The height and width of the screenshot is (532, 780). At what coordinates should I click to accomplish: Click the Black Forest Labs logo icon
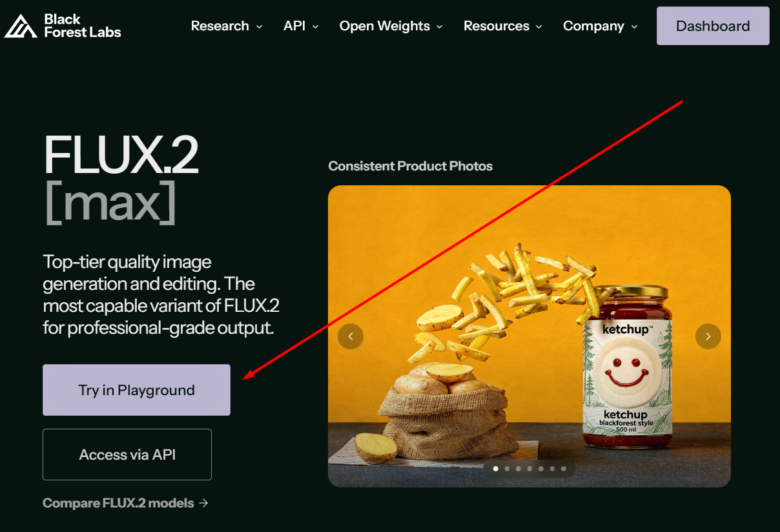21,26
